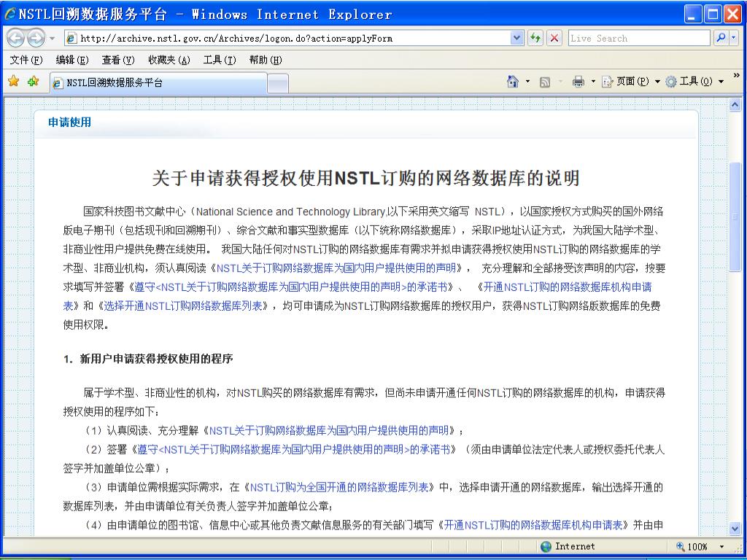Click the 申请使用 section heading
Screen dimensions: 747x560
pyautogui.click(x=69, y=122)
